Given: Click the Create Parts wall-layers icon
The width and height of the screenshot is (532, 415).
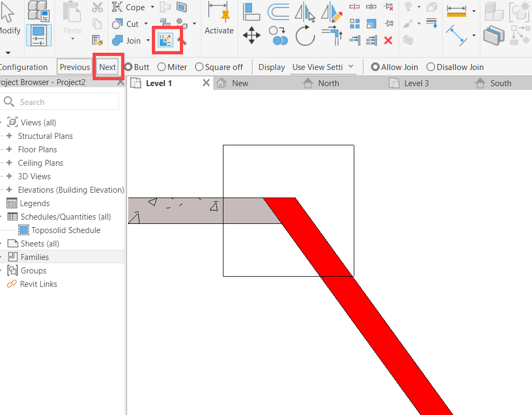Looking at the screenshot, I should [x=494, y=36].
